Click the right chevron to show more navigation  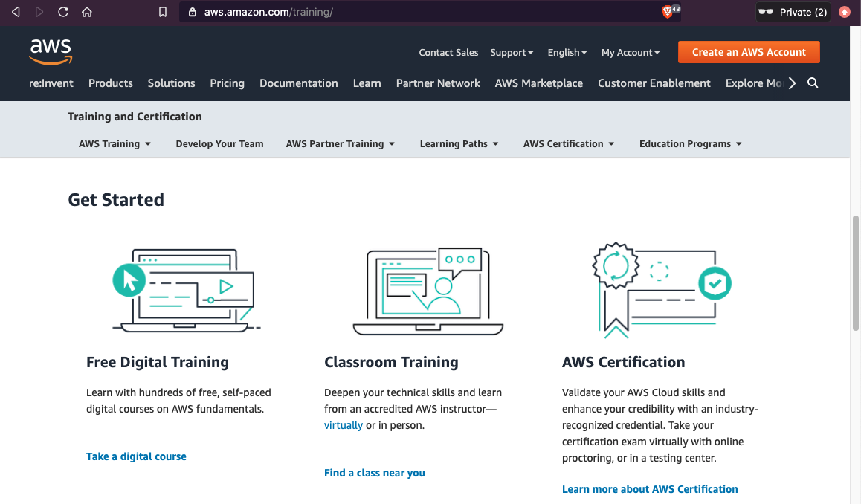tap(793, 83)
